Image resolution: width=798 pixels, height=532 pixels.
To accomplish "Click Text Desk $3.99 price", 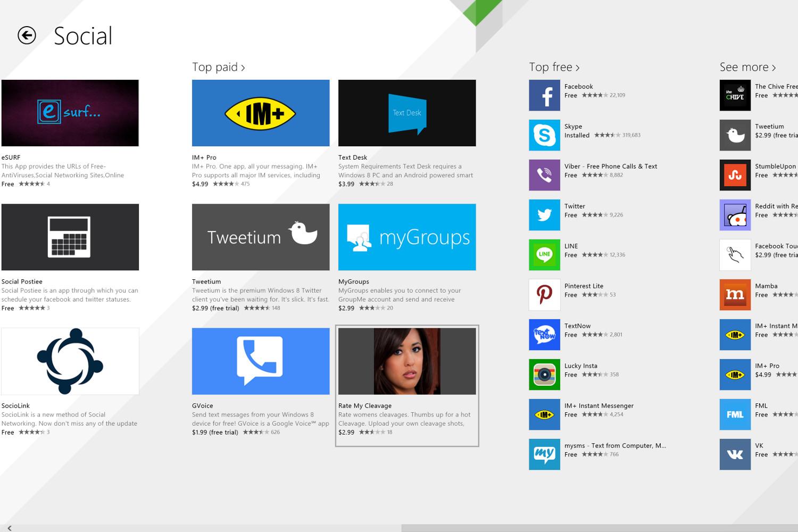I will pos(346,184).
